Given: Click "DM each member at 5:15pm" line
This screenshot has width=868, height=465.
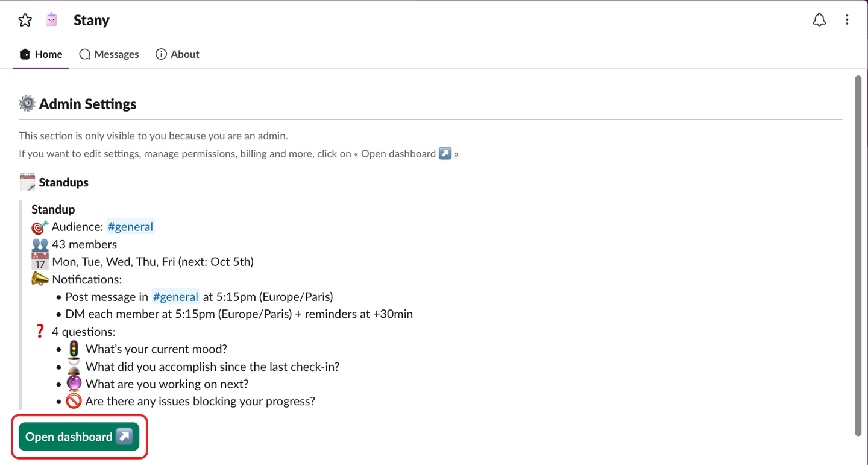Looking at the screenshot, I should pyautogui.click(x=239, y=314).
